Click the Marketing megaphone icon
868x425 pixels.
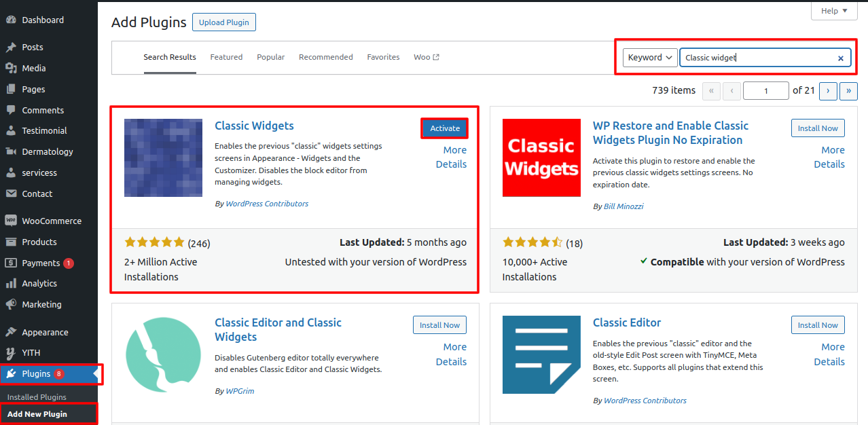pos(11,305)
